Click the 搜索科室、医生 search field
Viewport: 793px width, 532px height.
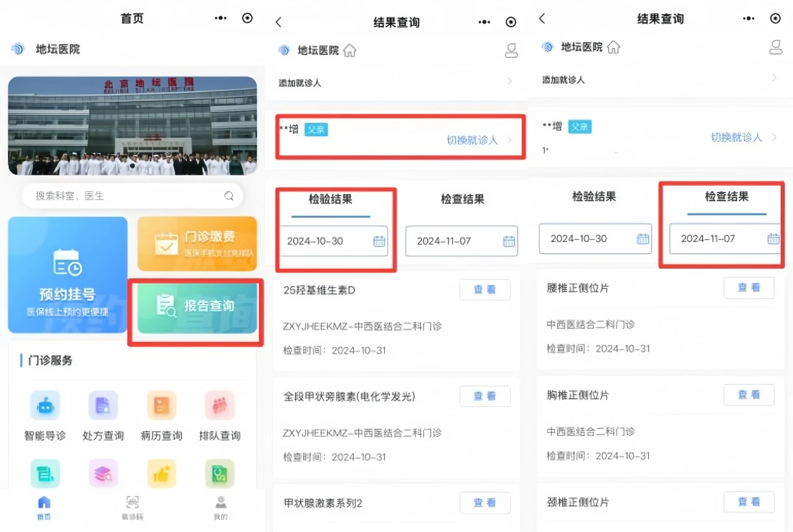click(124, 196)
